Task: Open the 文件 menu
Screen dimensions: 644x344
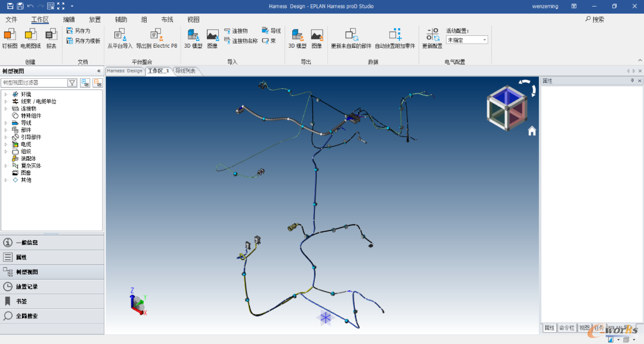Action: point(11,19)
